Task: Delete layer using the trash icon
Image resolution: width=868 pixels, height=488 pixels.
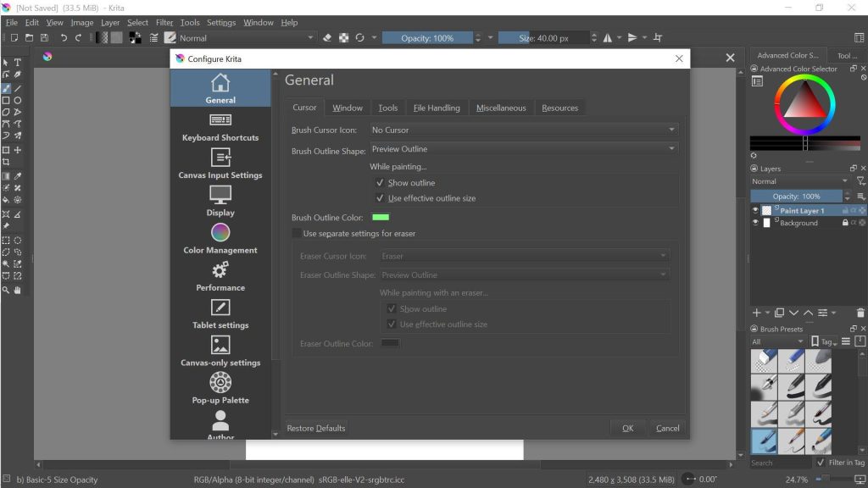Action: pos(860,313)
